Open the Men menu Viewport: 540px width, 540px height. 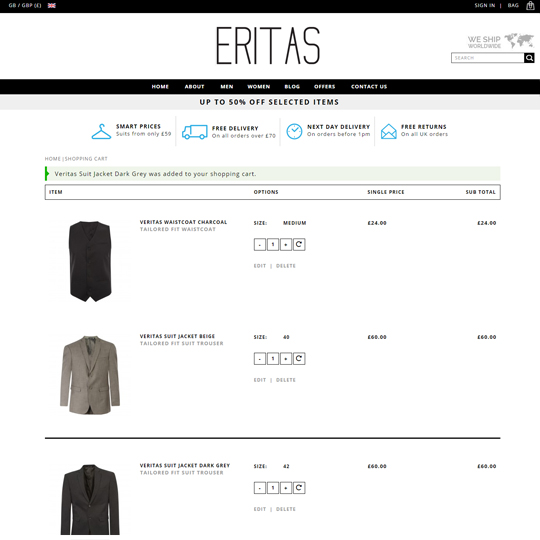point(227,87)
